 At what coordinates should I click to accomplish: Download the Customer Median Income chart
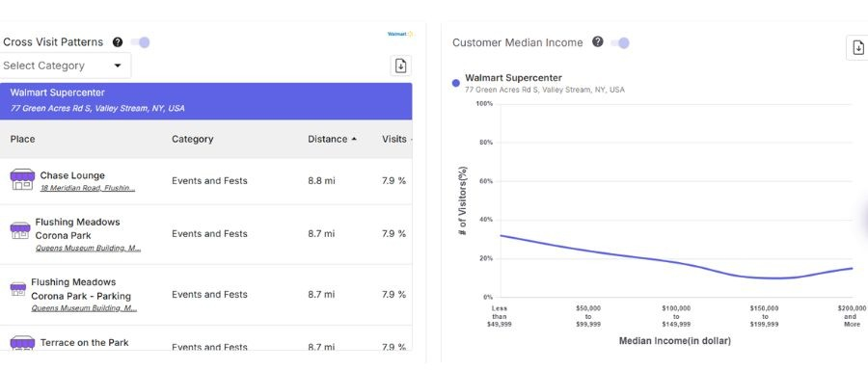pyautogui.click(x=858, y=48)
